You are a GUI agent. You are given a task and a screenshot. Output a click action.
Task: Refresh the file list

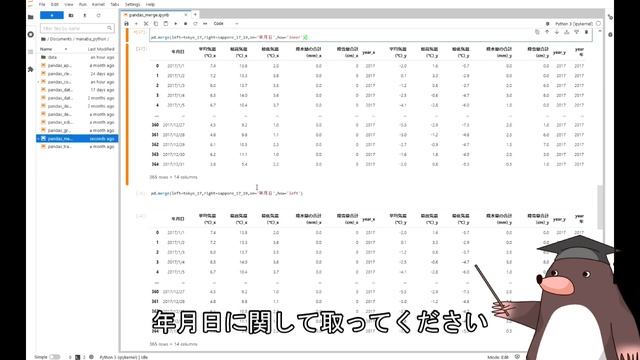point(98,15)
